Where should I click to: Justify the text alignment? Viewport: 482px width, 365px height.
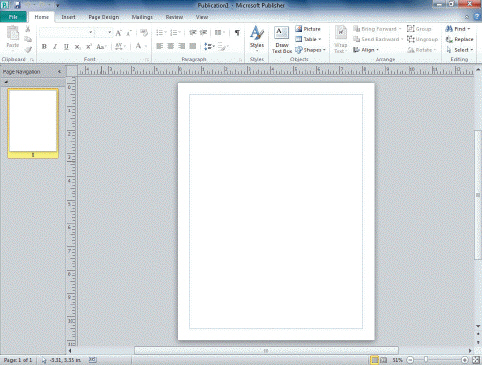(193, 46)
